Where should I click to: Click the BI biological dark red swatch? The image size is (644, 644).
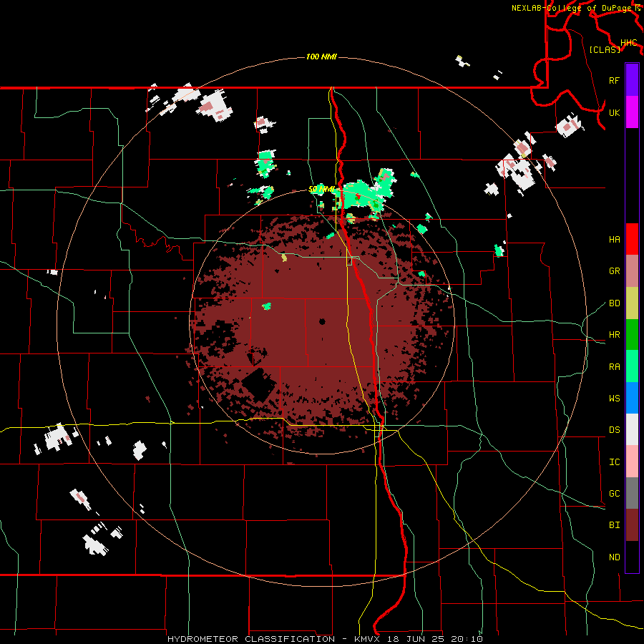[632, 525]
